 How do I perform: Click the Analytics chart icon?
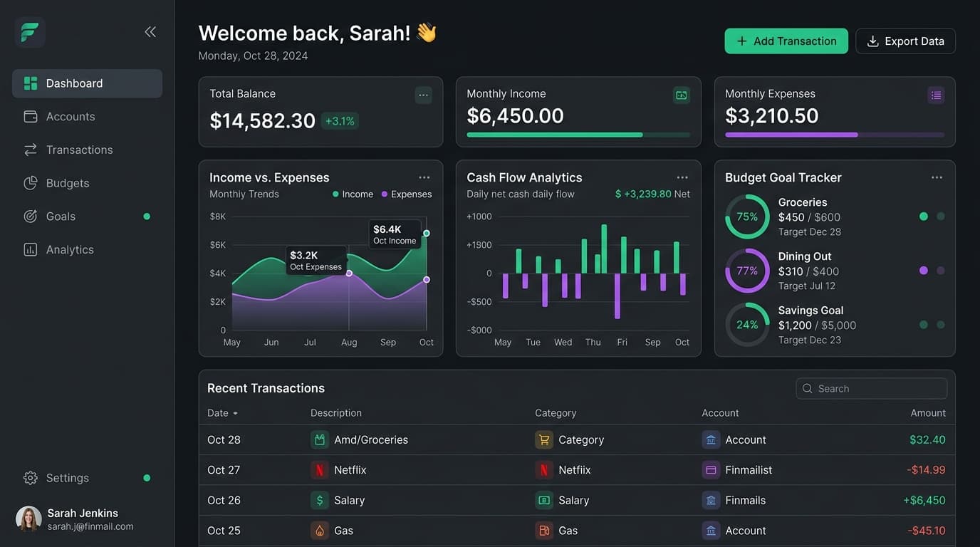coord(31,249)
